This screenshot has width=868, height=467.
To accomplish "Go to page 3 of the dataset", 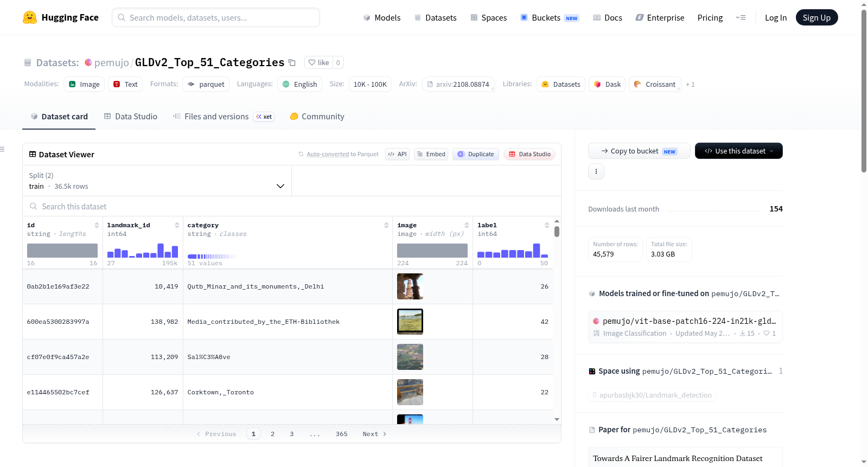I will (x=291, y=434).
